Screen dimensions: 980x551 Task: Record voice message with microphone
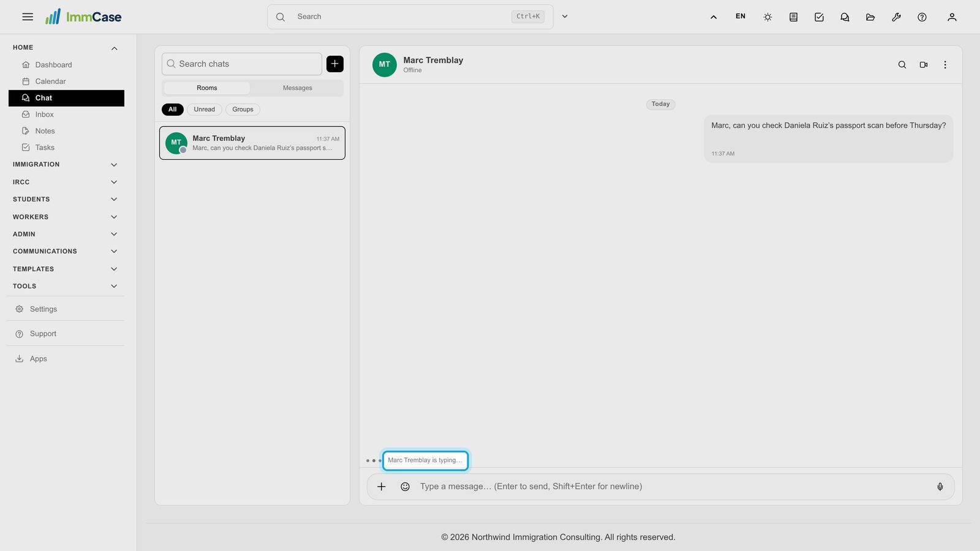click(940, 487)
